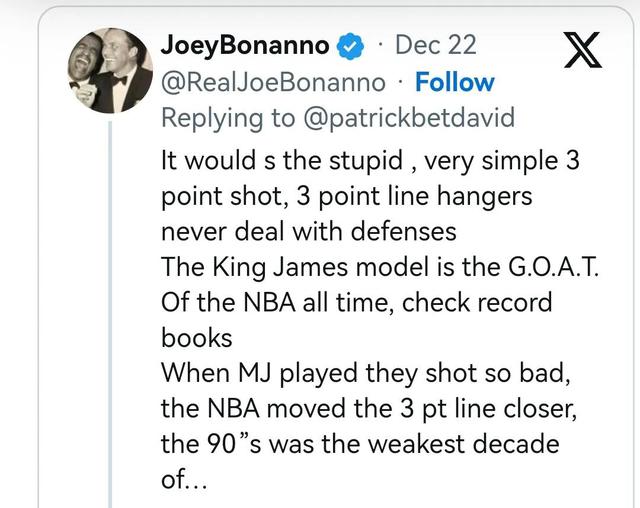Open the JoeyBonanno display name
The image size is (640, 508).
[247, 46]
